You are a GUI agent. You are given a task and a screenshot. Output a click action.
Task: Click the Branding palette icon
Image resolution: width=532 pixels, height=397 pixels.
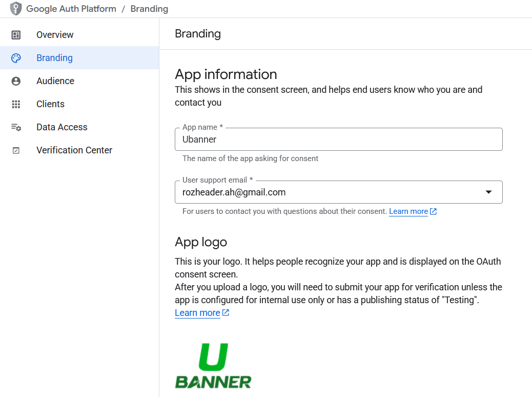coord(16,57)
